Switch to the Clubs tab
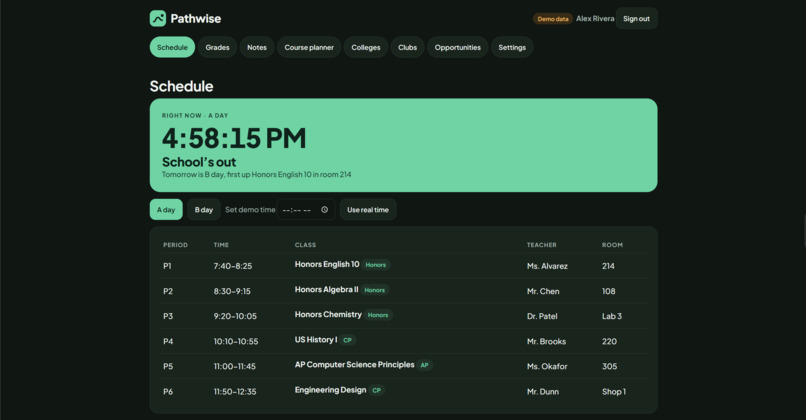The width and height of the screenshot is (806, 420). (408, 47)
